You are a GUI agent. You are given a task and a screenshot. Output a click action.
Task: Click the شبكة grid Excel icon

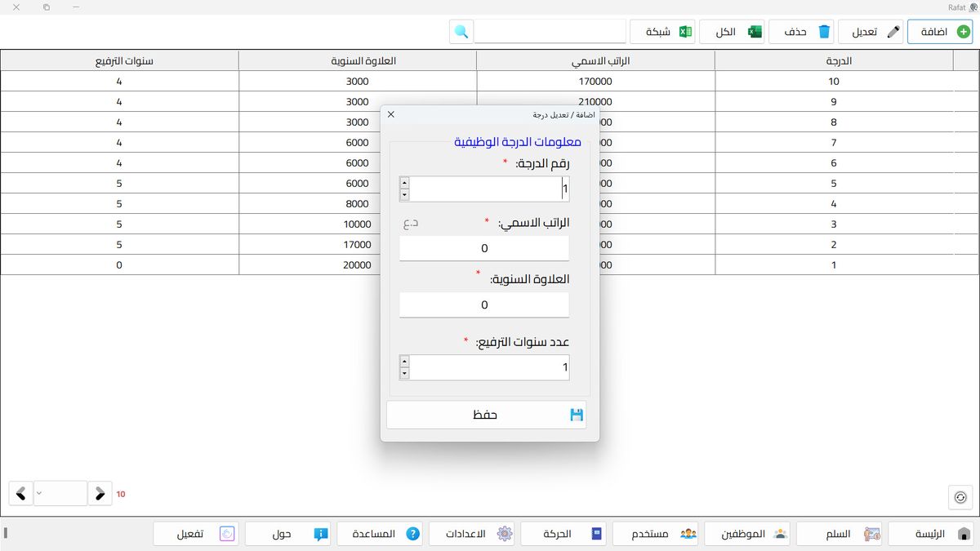(x=686, y=32)
